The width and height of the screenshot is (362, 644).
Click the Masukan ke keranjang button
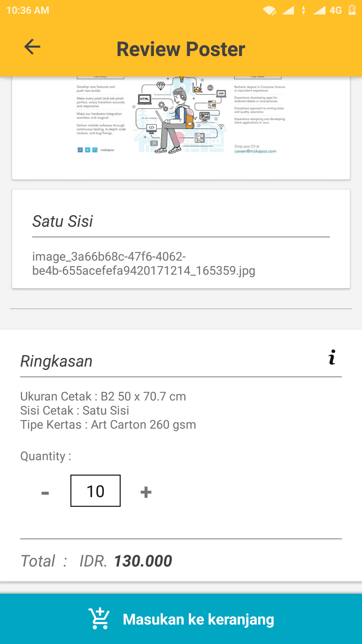click(181, 619)
